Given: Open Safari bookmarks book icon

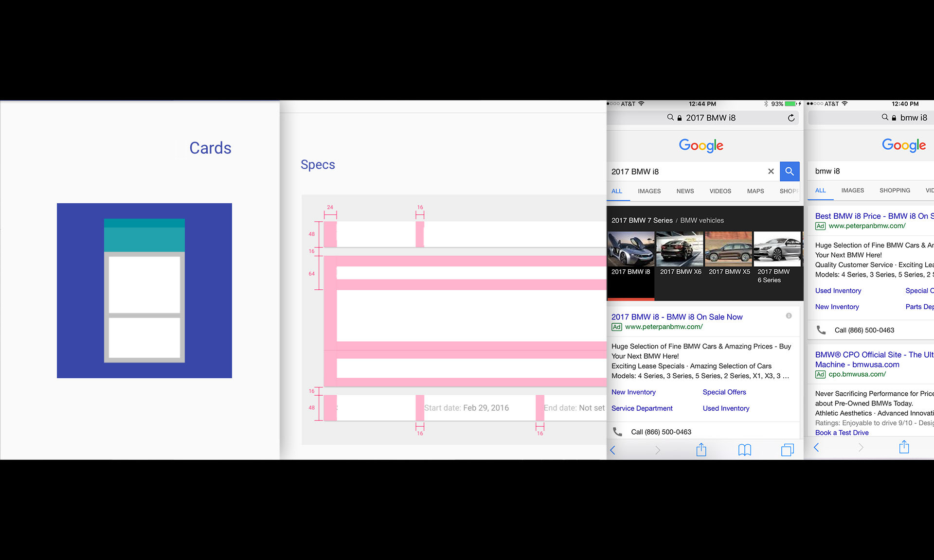Looking at the screenshot, I should (744, 450).
